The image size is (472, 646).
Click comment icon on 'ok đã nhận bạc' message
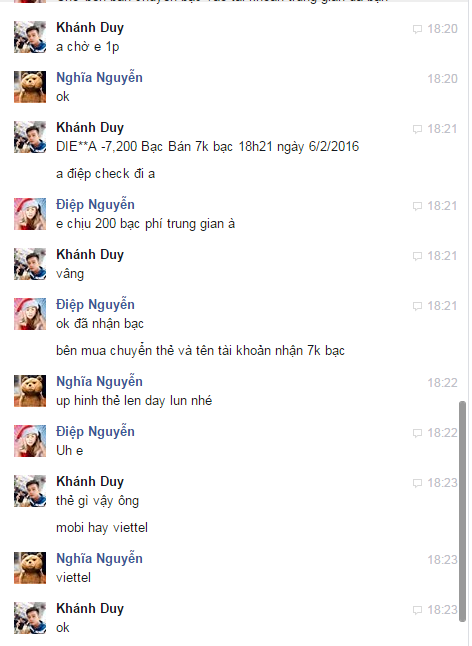417,306
